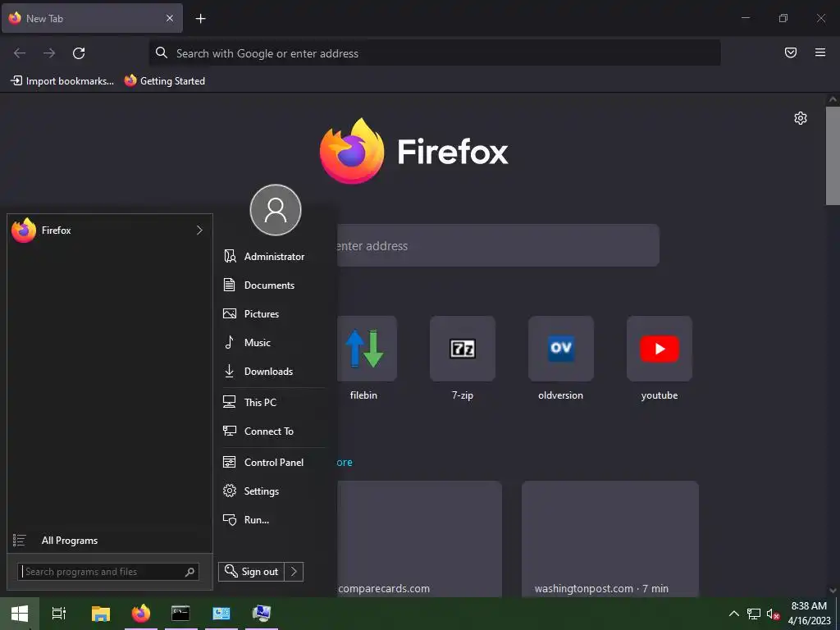Click the Windows Start button
This screenshot has height=630, width=840.
[x=20, y=614]
